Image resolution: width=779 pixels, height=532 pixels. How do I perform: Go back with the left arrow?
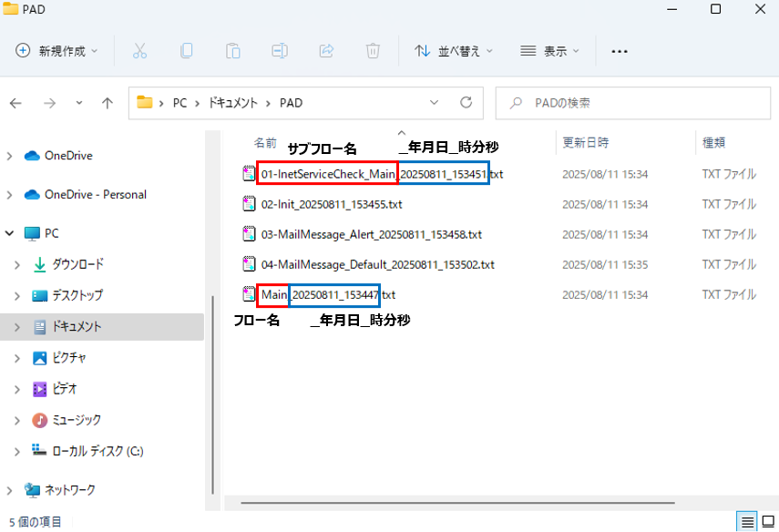[x=15, y=103]
